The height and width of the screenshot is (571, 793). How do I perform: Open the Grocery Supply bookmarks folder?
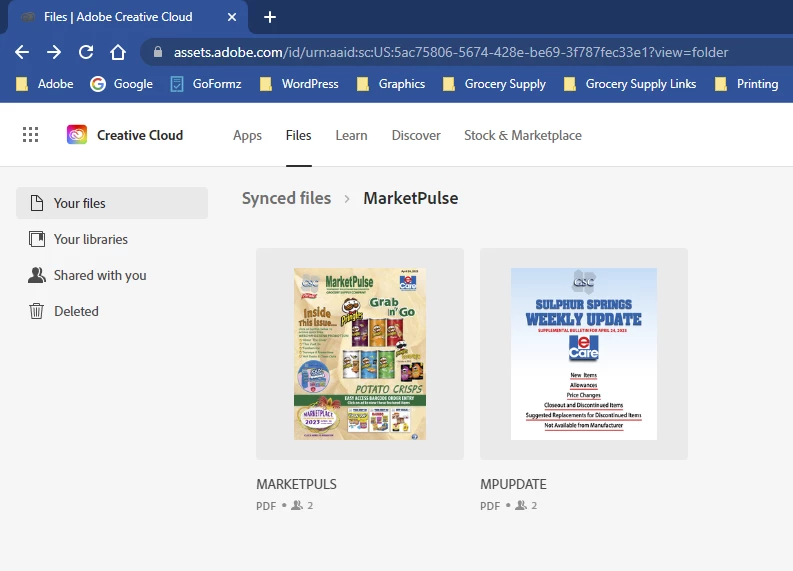coord(494,84)
